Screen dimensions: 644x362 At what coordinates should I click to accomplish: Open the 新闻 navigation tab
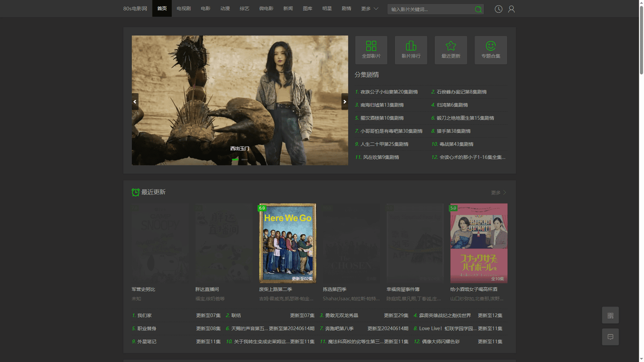point(288,8)
